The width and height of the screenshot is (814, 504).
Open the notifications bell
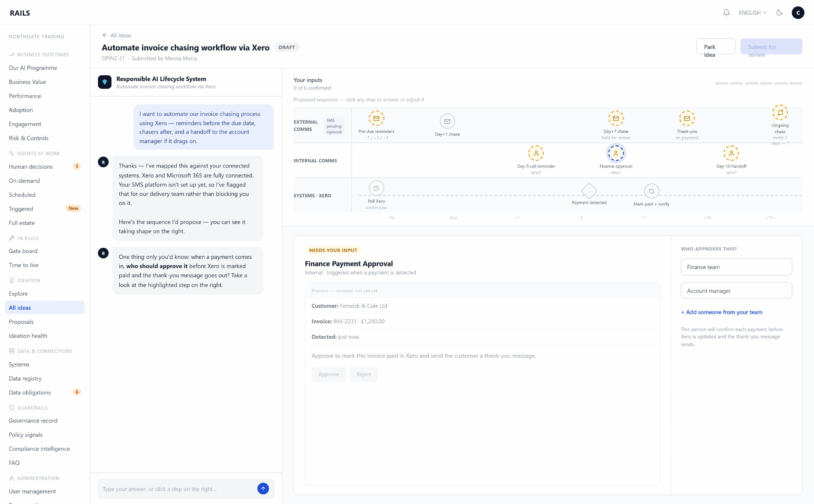[726, 13]
